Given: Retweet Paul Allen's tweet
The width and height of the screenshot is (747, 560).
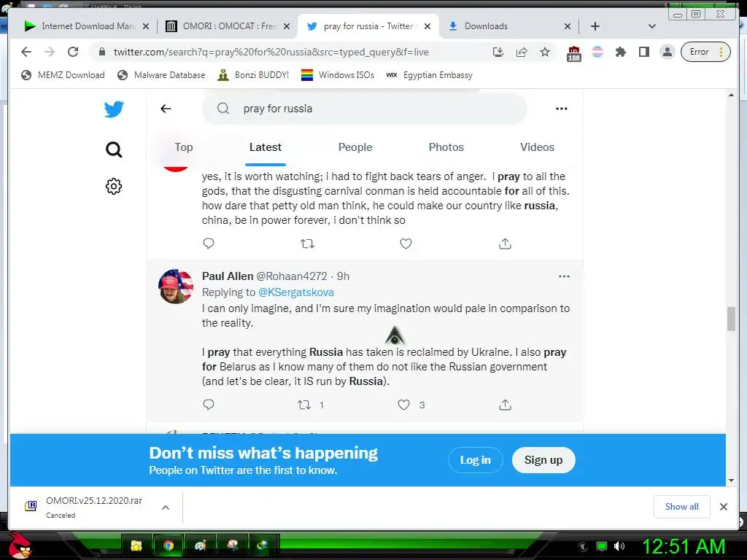Looking at the screenshot, I should click(x=304, y=405).
